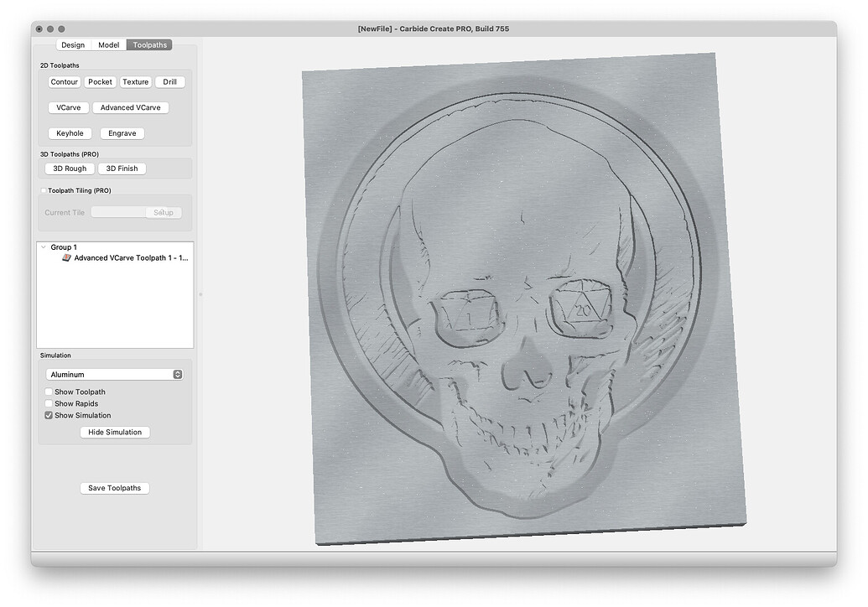Click the Advanced VCarve button
This screenshot has height=607, width=868.
131,107
